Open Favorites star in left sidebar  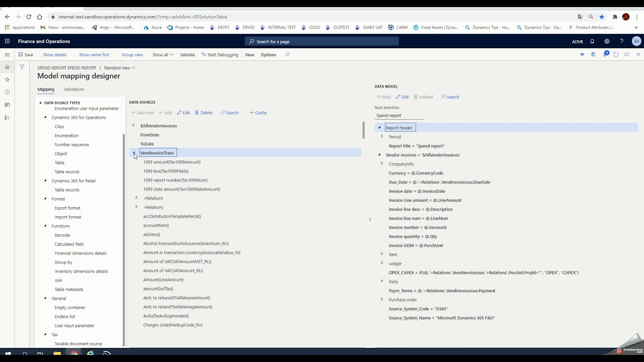point(7,79)
